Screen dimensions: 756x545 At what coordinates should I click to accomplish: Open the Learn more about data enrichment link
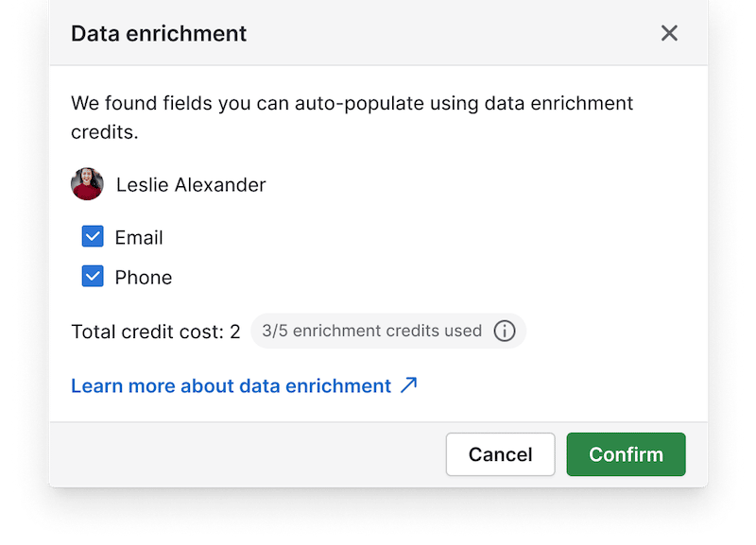[231, 385]
